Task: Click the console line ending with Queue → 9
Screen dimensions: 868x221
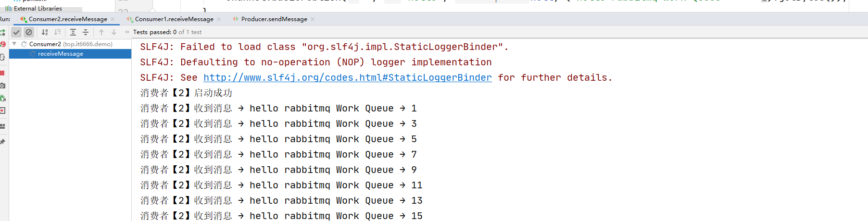Action: tap(278, 170)
